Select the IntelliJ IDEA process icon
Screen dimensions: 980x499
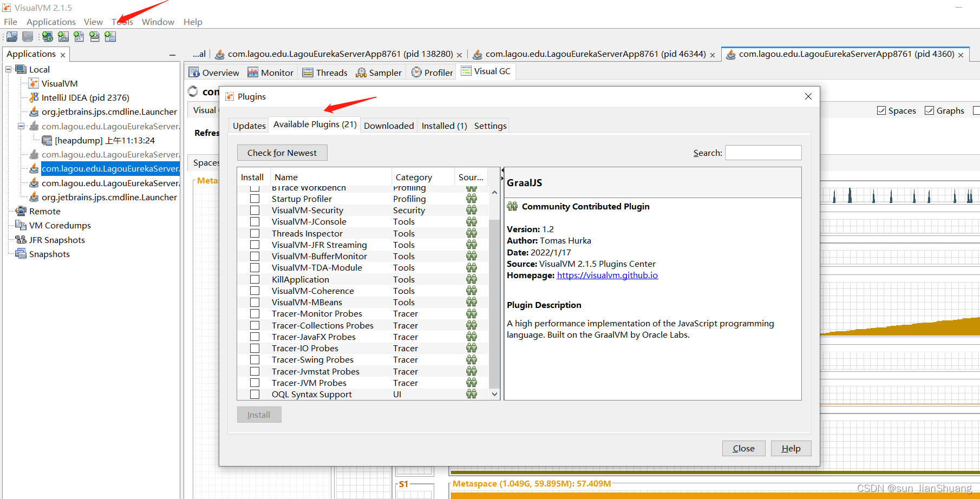(x=34, y=97)
